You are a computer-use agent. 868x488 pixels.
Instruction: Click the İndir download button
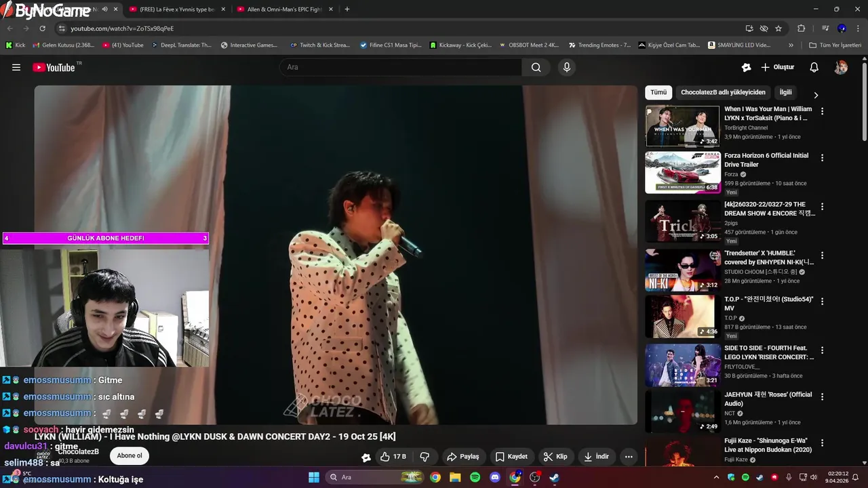pyautogui.click(x=596, y=457)
